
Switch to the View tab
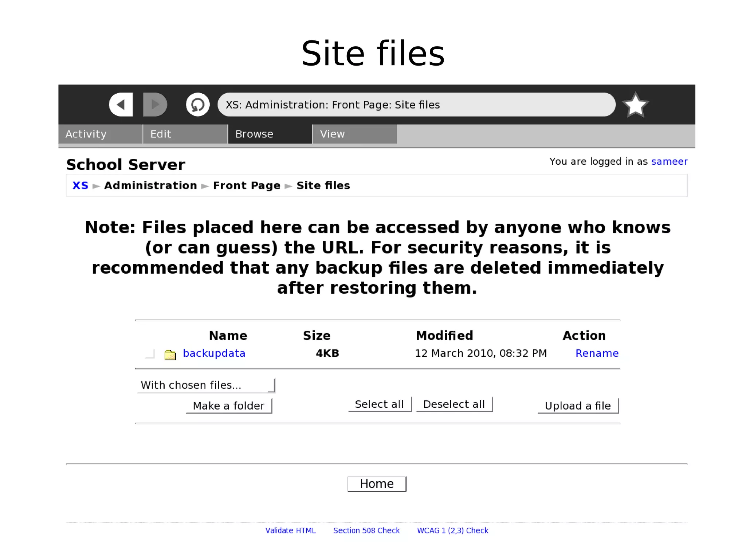tap(355, 134)
